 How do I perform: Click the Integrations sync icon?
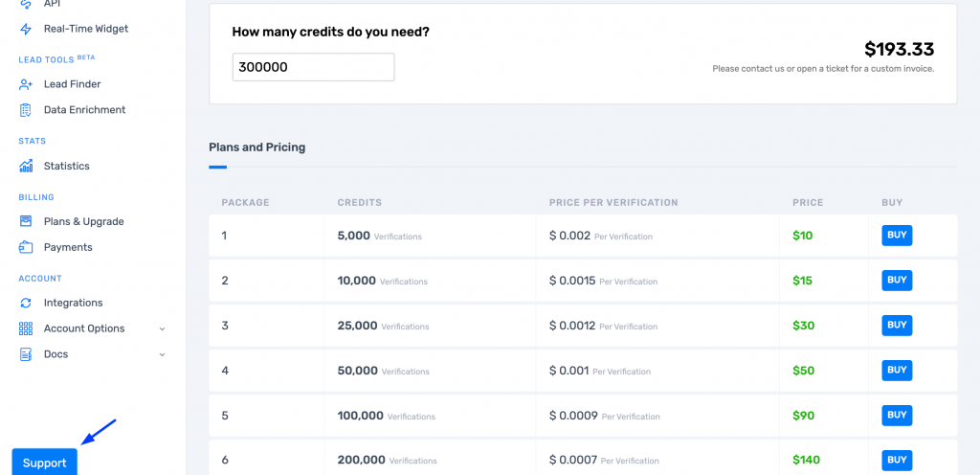(26, 303)
